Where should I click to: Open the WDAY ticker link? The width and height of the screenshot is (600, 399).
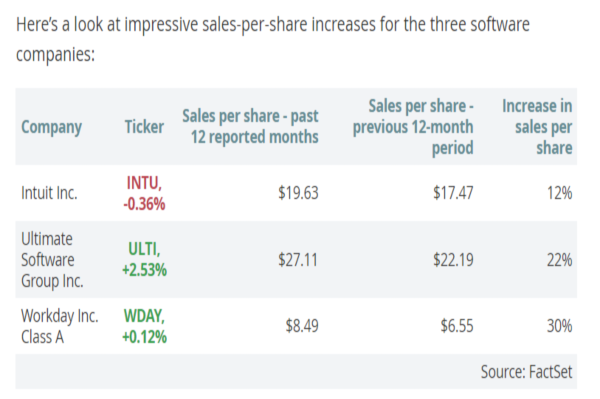click(144, 326)
